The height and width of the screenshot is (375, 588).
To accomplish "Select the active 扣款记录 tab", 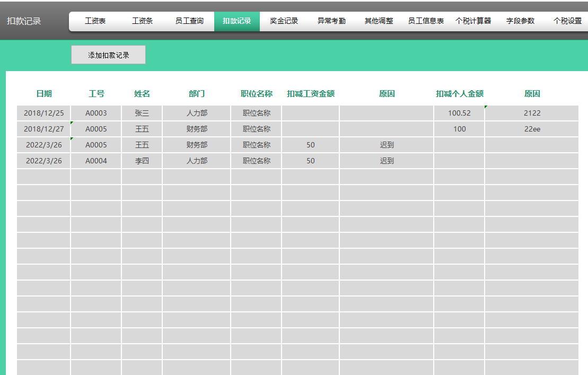I will pos(236,21).
